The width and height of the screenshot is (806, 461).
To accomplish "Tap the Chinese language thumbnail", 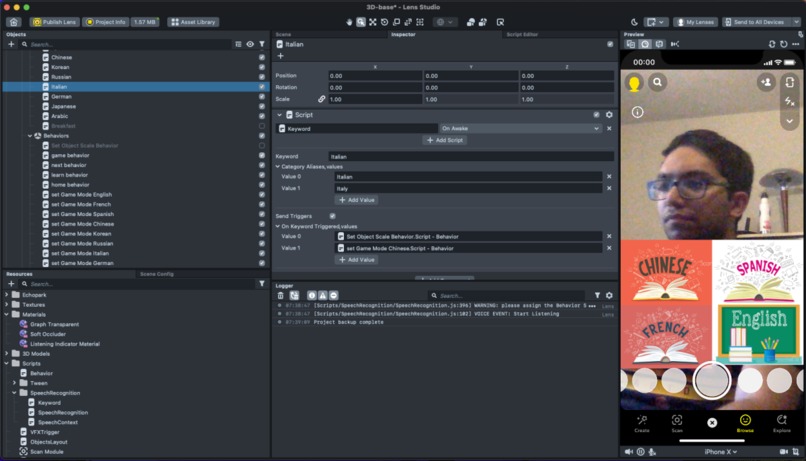I will pyautogui.click(x=666, y=272).
